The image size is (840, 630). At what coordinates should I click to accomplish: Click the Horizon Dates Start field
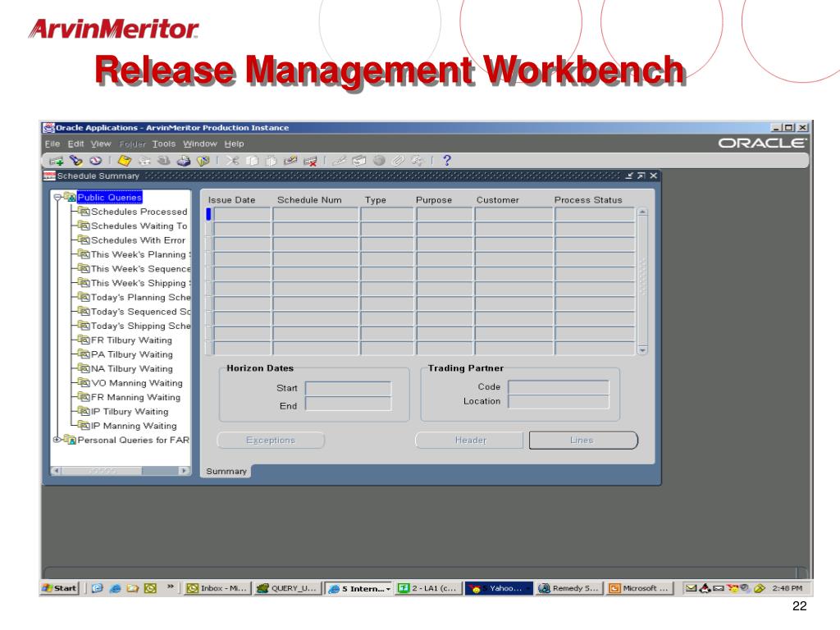pyautogui.click(x=348, y=388)
